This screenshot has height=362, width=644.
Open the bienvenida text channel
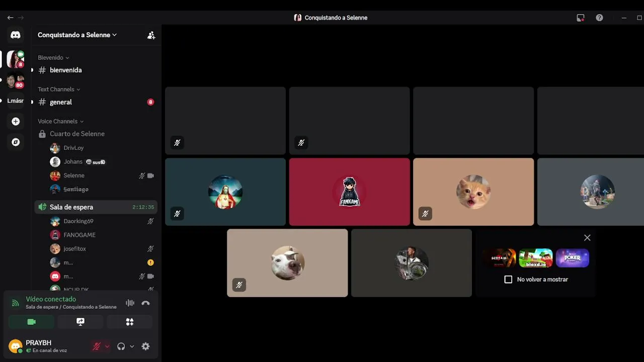[96, 70]
